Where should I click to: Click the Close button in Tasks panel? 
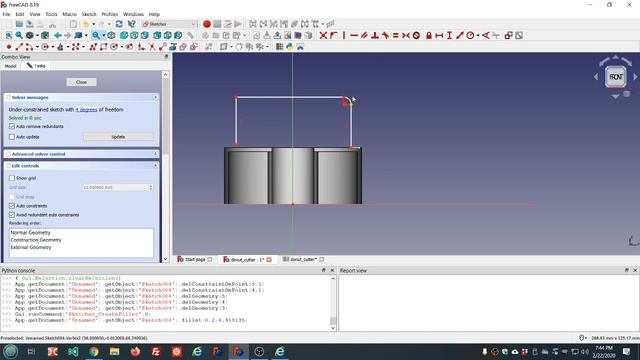[81, 82]
